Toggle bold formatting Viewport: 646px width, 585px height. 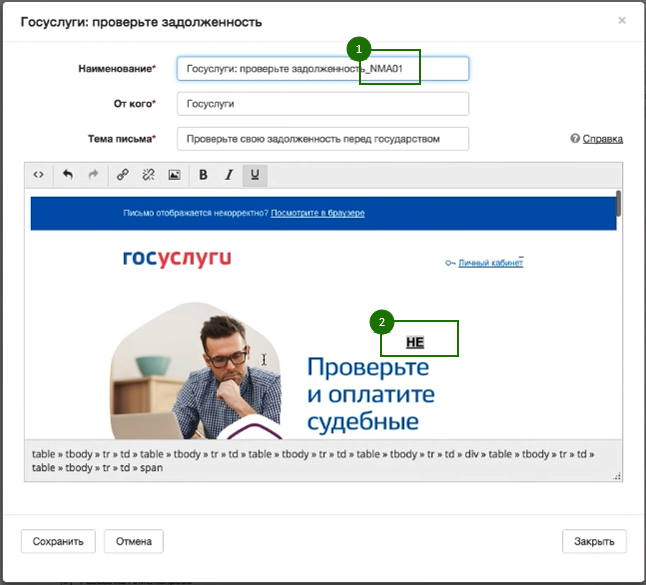tap(203, 175)
